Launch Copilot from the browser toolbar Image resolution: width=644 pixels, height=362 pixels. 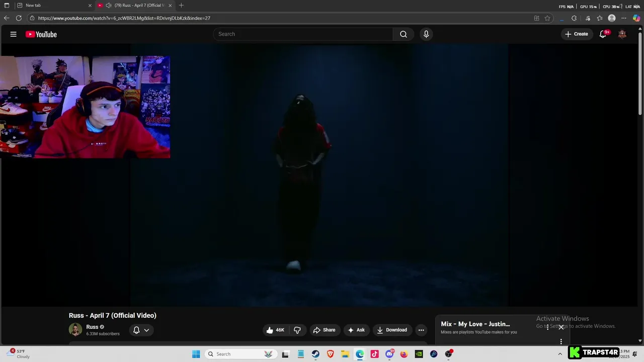click(636, 18)
